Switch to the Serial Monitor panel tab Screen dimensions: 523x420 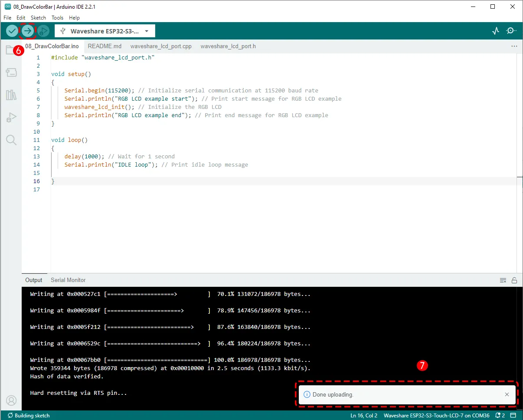pos(68,280)
